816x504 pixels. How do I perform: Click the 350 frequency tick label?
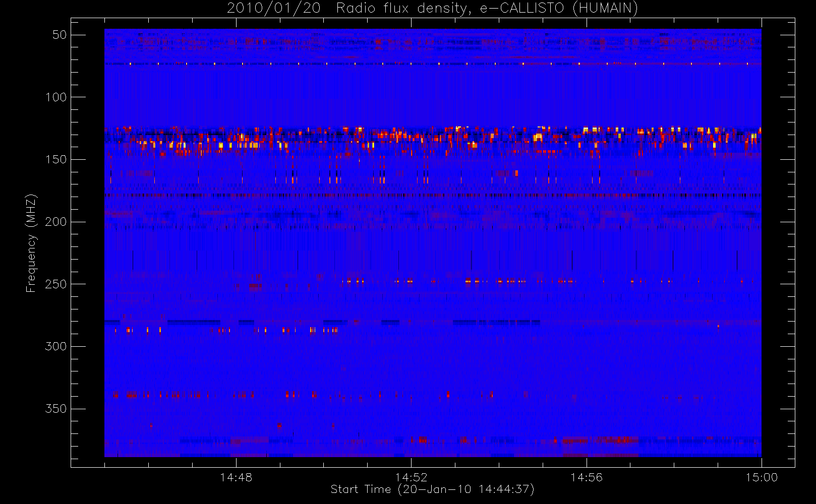pos(56,409)
